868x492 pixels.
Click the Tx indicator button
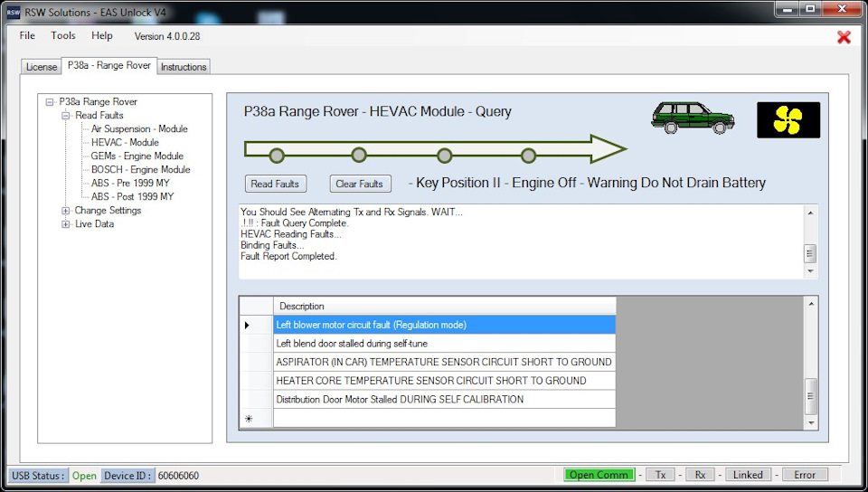coord(660,475)
